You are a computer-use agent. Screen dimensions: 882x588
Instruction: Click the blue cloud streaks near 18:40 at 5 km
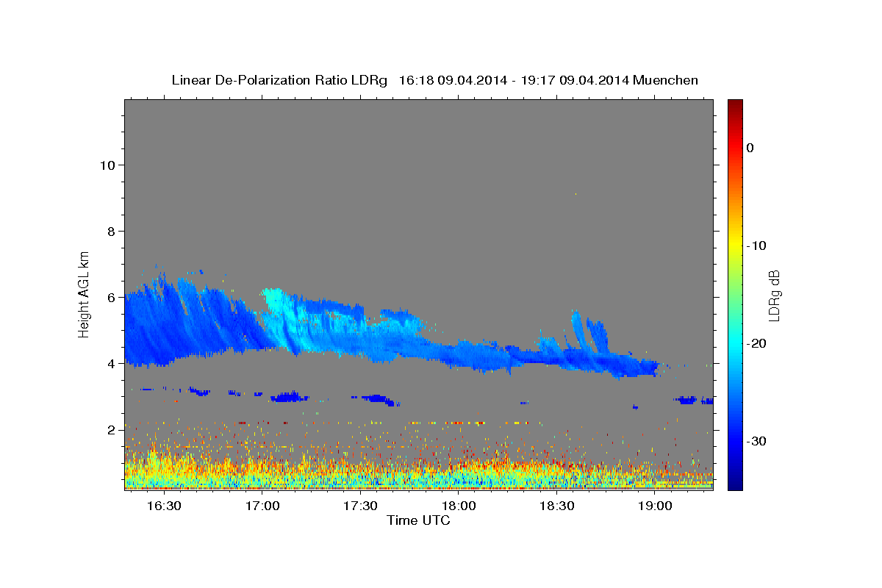(592, 332)
